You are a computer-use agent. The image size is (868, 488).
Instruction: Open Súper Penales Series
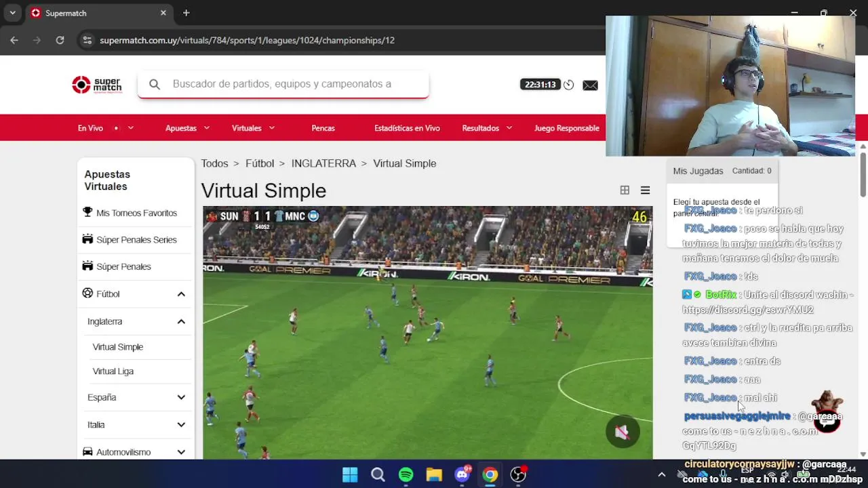tap(136, 240)
